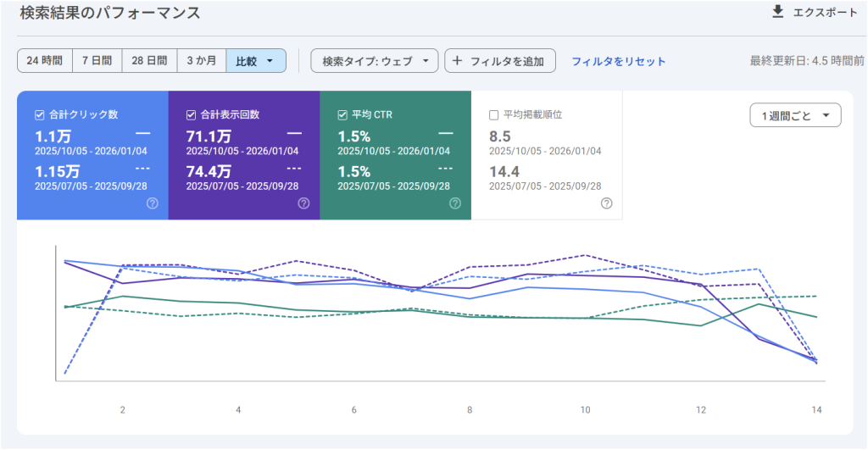Click the export download icon

(777, 12)
